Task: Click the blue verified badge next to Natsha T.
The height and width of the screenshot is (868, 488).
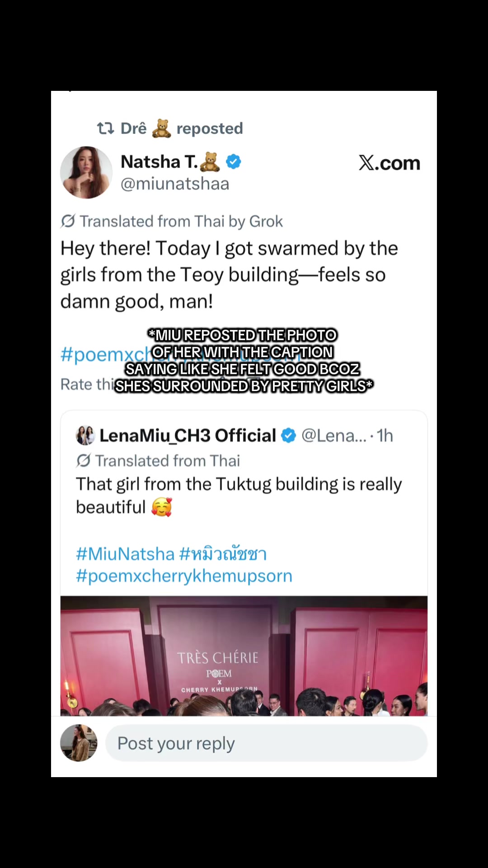Action: [234, 161]
